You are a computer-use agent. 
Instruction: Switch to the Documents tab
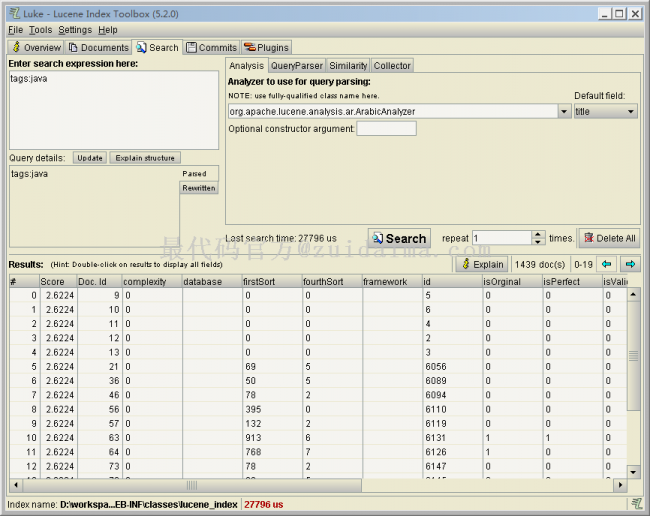[98, 47]
